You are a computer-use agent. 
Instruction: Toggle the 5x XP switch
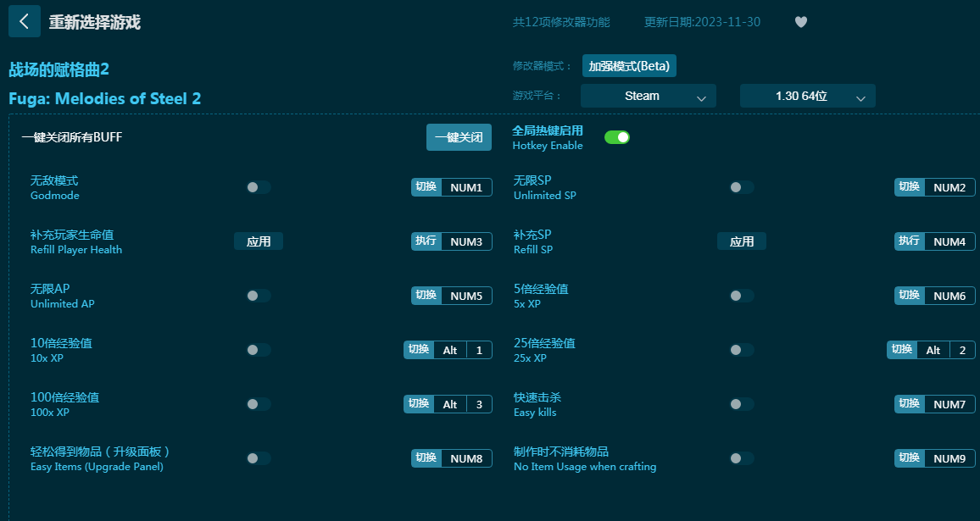(741, 296)
